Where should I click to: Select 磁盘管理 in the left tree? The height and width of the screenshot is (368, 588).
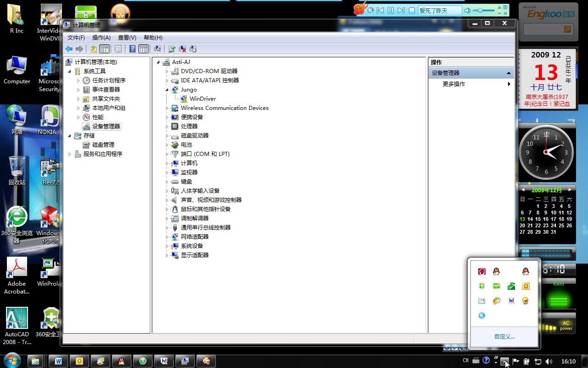[x=103, y=145]
